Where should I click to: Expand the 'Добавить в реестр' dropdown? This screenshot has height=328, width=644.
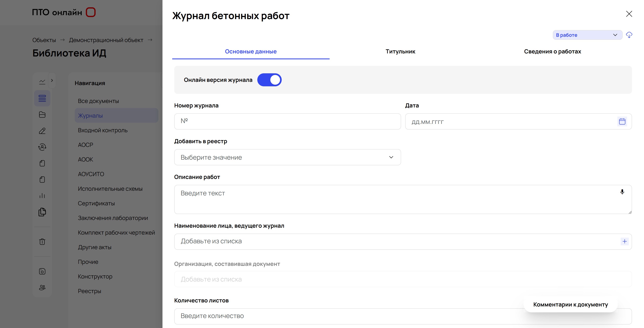point(288,157)
